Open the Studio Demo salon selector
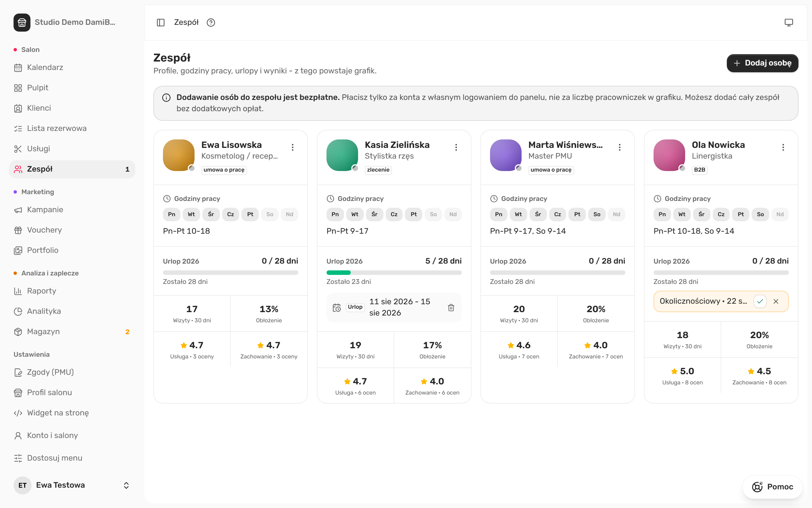Image resolution: width=812 pixels, height=508 pixels. [72, 23]
